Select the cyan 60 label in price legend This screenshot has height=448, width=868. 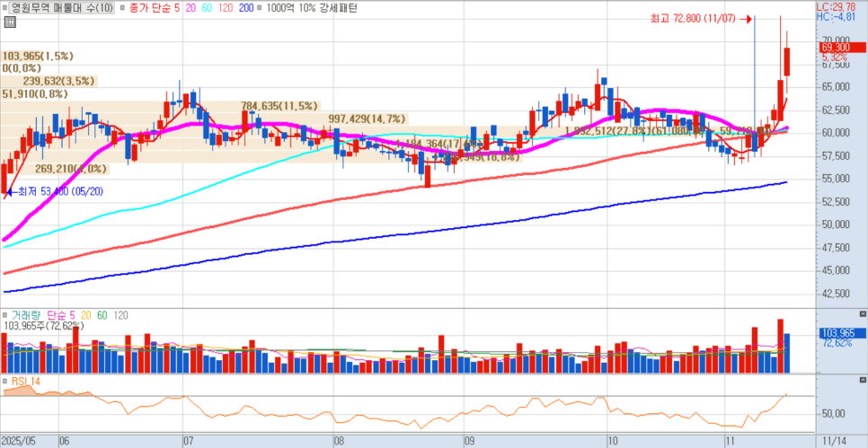pyautogui.click(x=205, y=8)
